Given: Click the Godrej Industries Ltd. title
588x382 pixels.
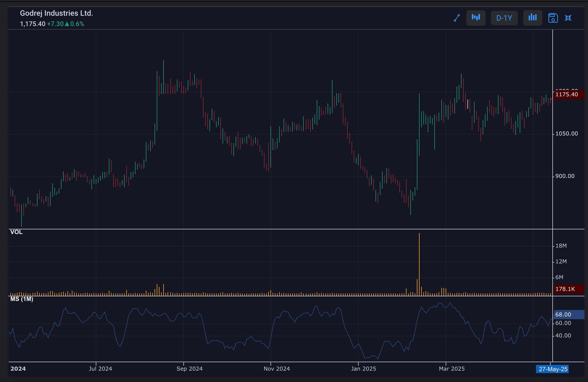Looking at the screenshot, I should click(56, 13).
